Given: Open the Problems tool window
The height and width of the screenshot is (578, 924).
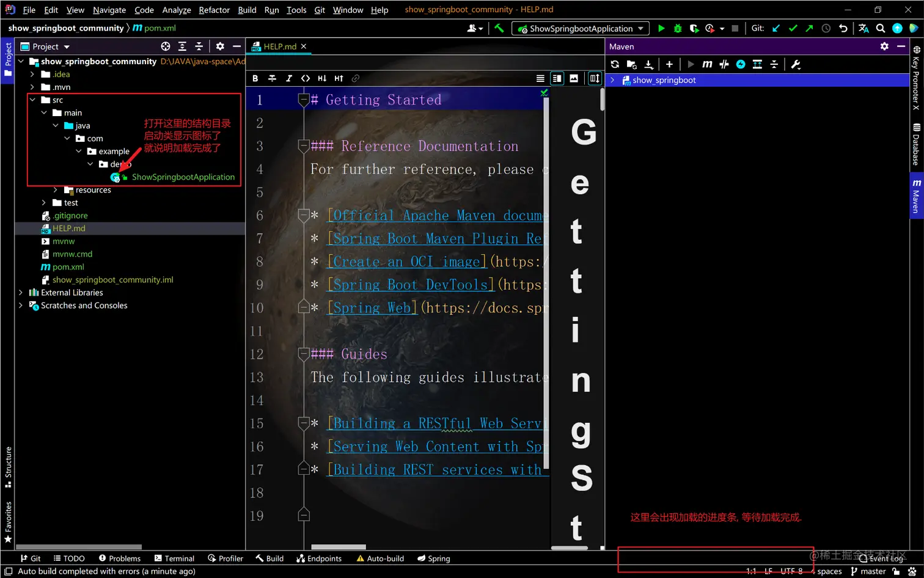Looking at the screenshot, I should (120, 558).
